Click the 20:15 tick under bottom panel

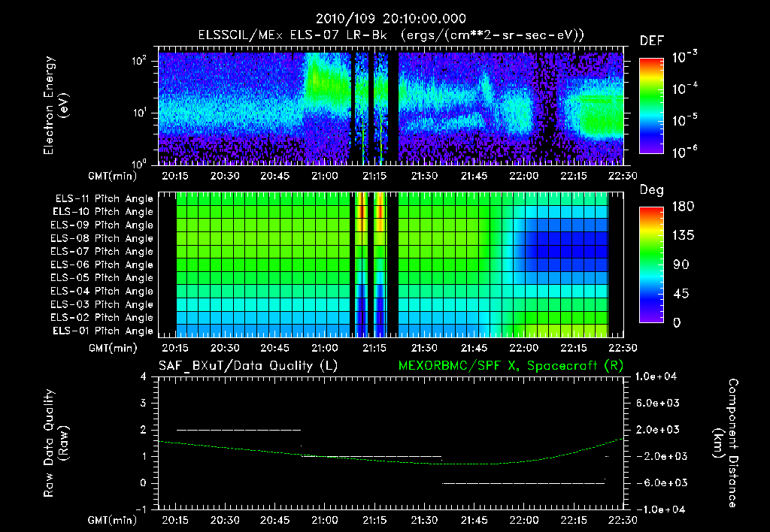point(175,520)
